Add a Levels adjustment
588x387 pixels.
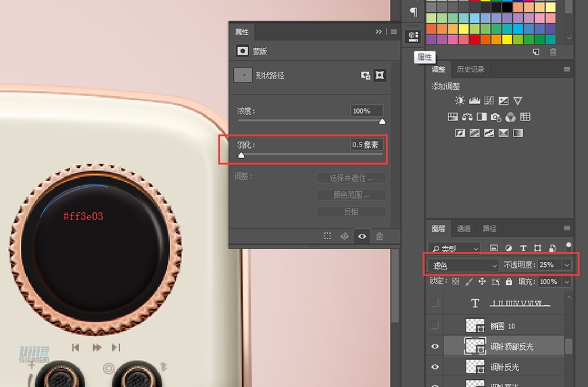(x=474, y=101)
